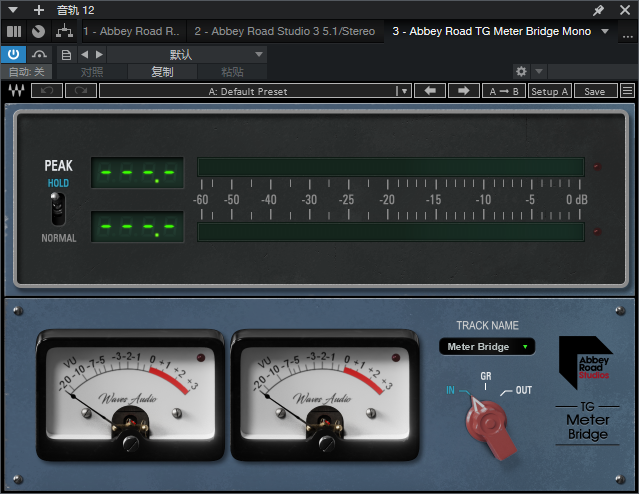Adjust right VU meter calibration screw
Screen dimensions: 639x494
(326, 443)
